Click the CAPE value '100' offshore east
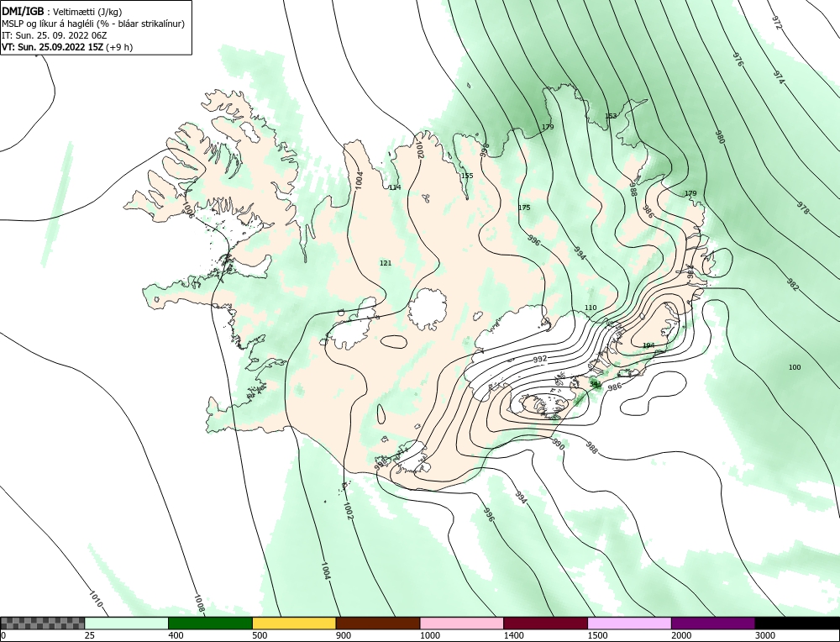Image resolution: width=840 pixels, height=642 pixels. [x=795, y=367]
